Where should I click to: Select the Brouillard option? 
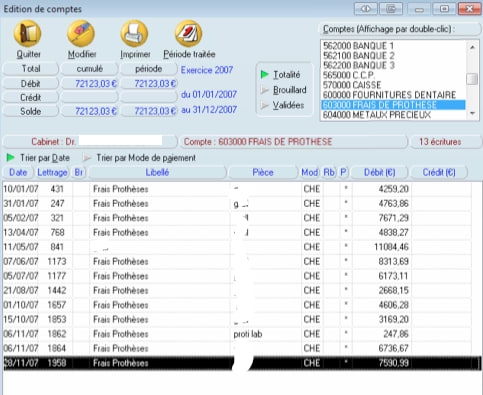[283, 90]
